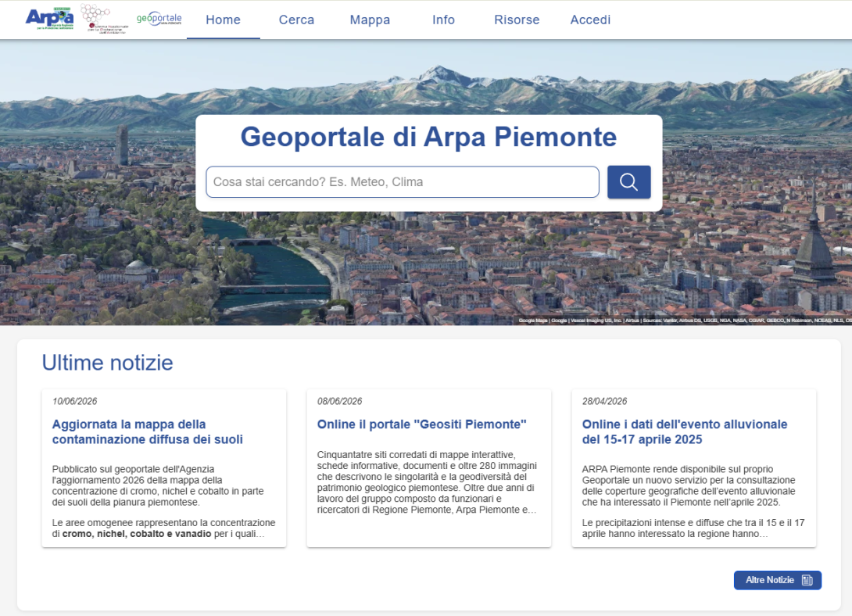Click Accedi to log in

click(x=590, y=20)
